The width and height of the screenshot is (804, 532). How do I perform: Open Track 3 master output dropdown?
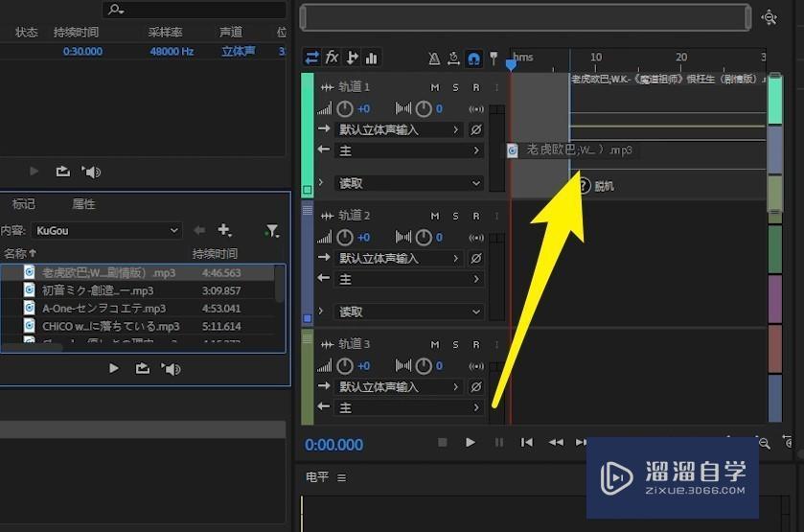coord(409,407)
